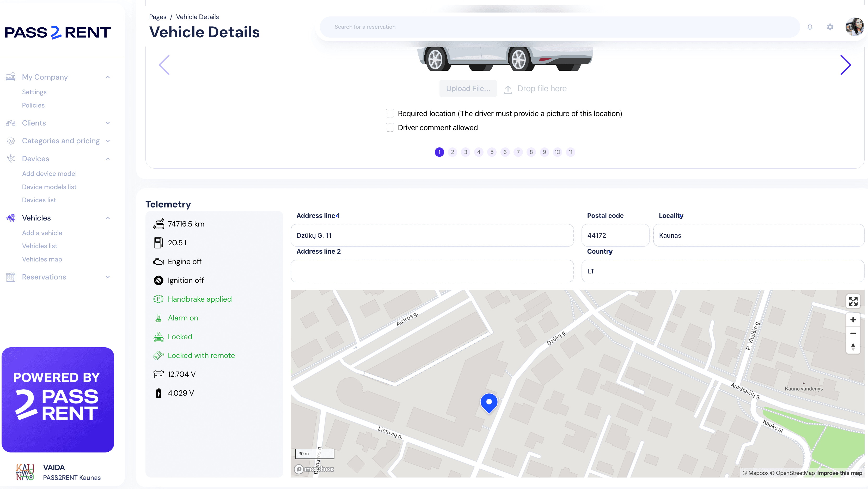Open Vehicles list from the sidebar
This screenshot has width=868, height=489.
point(39,246)
